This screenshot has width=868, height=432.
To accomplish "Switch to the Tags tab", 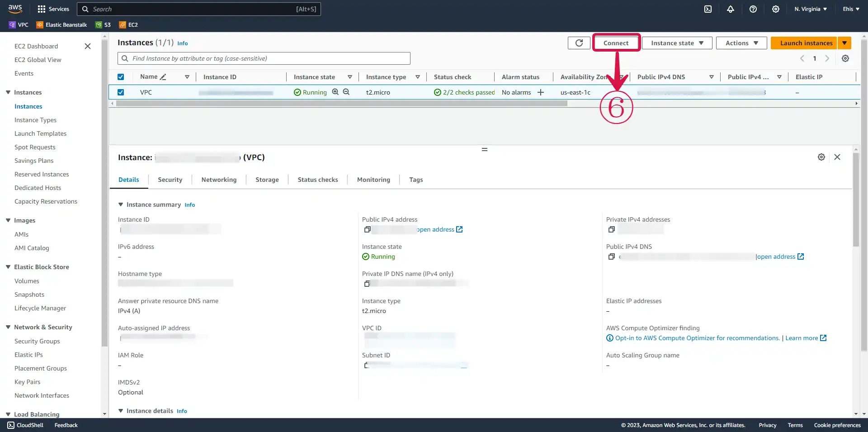I will pyautogui.click(x=416, y=180).
